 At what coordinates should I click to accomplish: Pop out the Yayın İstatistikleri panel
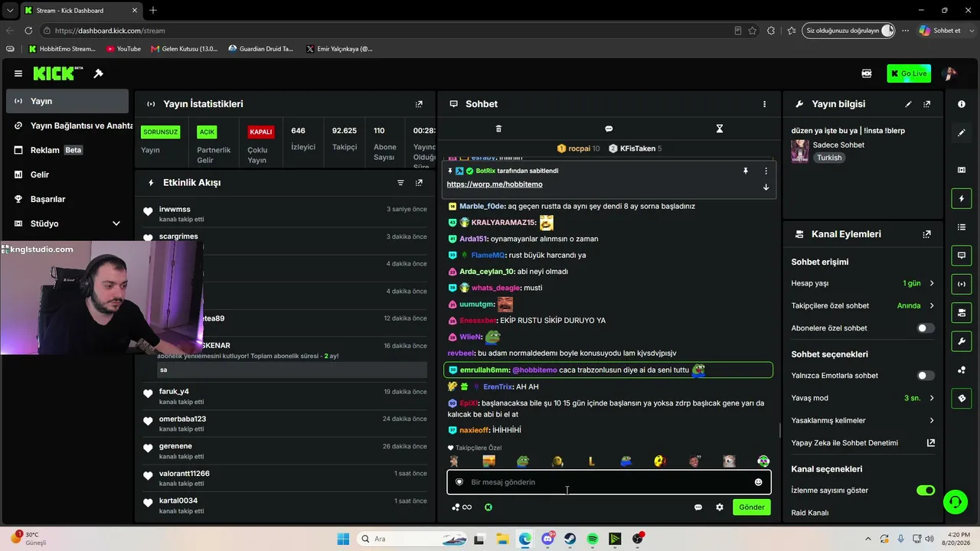tap(419, 104)
